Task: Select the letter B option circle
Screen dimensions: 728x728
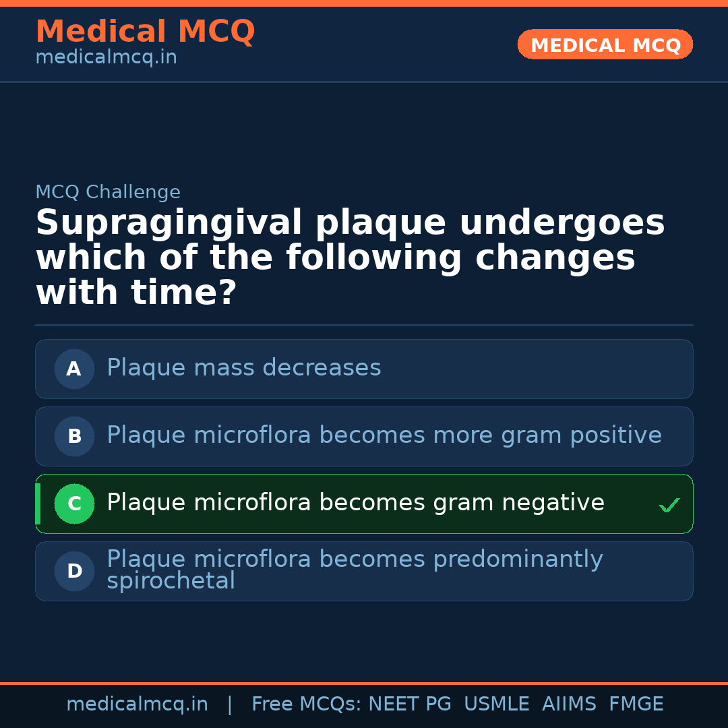Action: click(x=74, y=436)
